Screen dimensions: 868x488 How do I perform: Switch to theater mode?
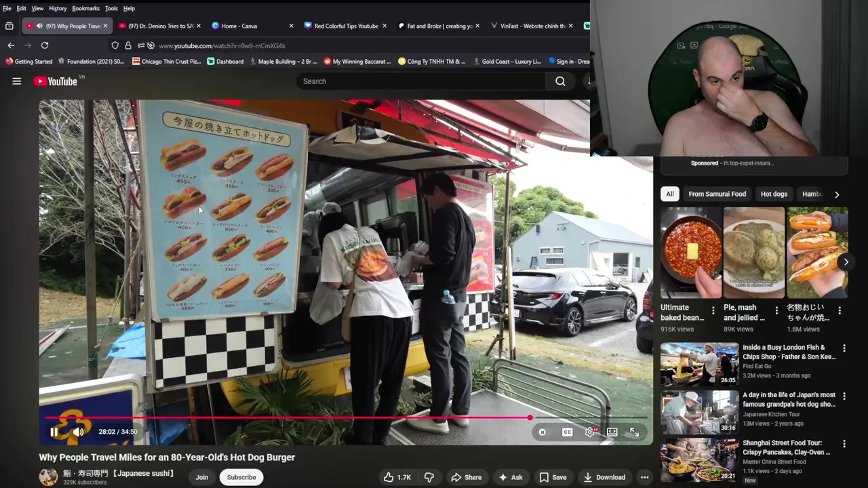coord(612,432)
